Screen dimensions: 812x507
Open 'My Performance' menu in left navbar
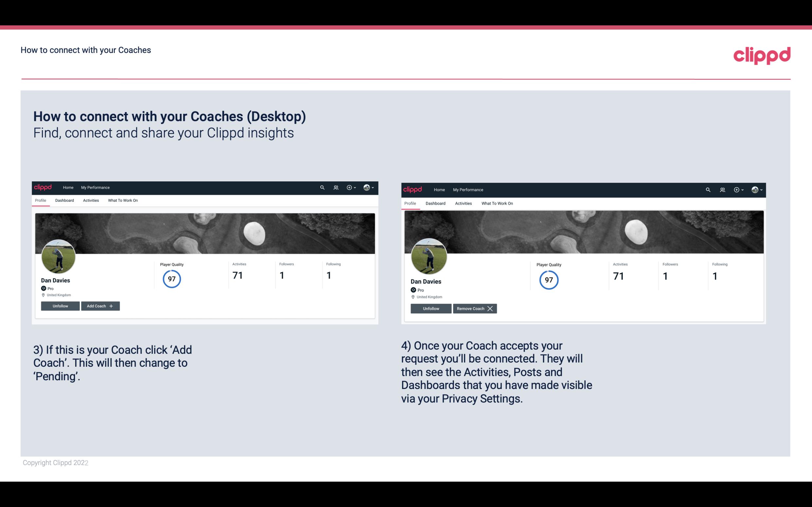95,188
